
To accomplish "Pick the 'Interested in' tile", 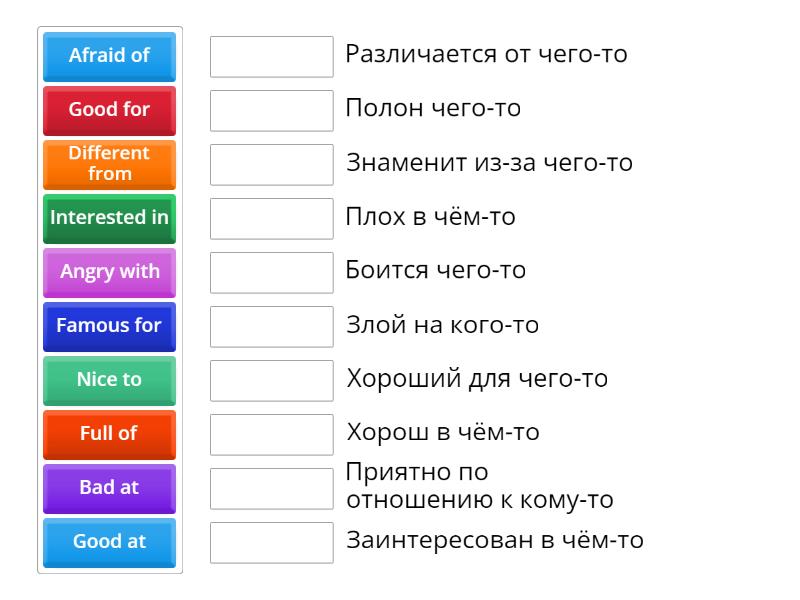I will click(108, 218).
